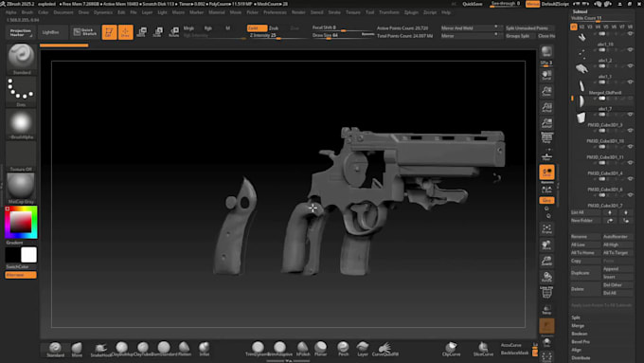Screen dimensions: 644x363
Task: Set canvas to Actual size
Action: click(546, 107)
